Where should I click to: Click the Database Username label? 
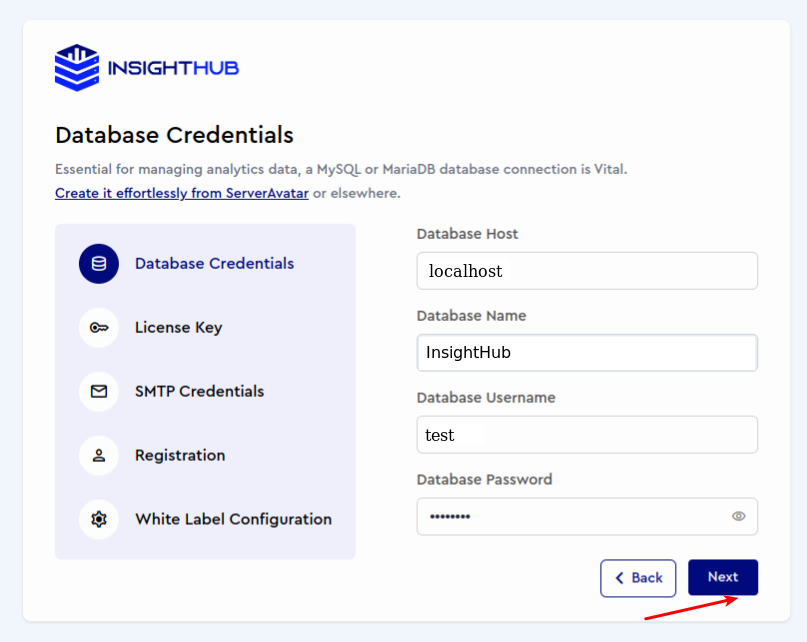[x=486, y=397]
